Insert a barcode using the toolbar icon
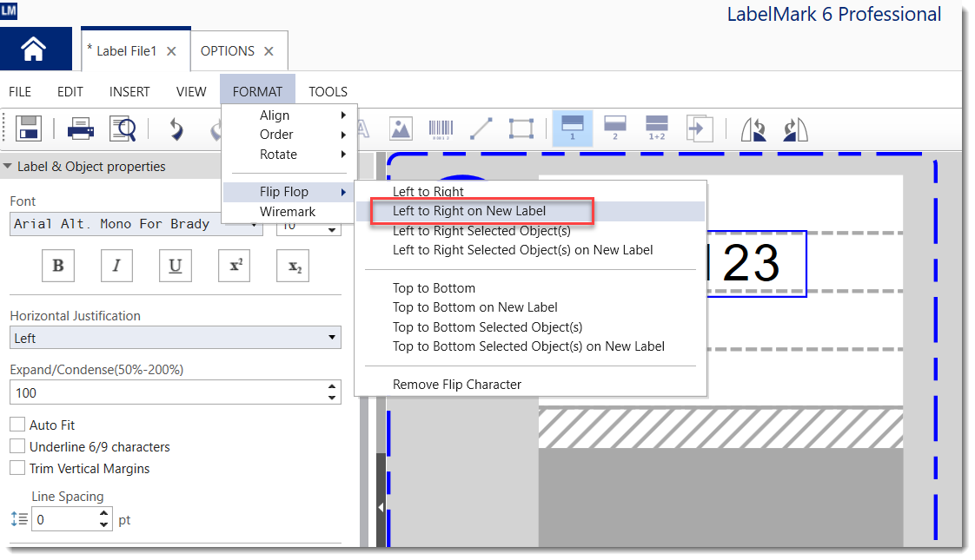 tap(441, 128)
